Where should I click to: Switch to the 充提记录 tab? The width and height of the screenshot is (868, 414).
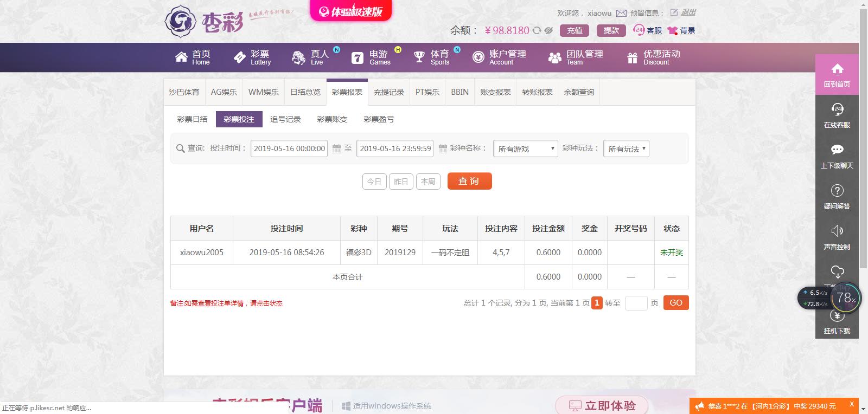[388, 92]
